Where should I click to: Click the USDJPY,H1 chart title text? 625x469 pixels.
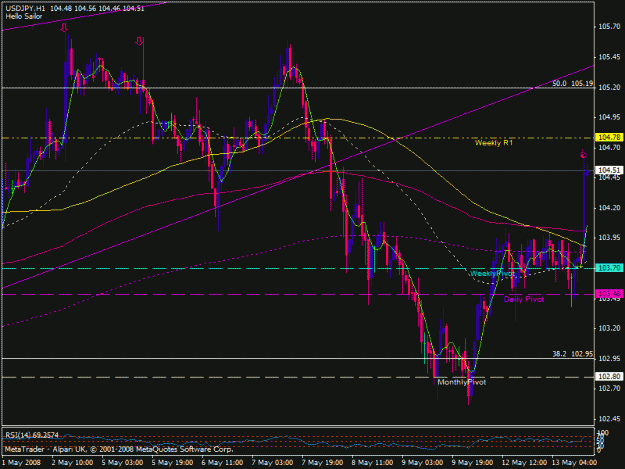[x=75, y=8]
